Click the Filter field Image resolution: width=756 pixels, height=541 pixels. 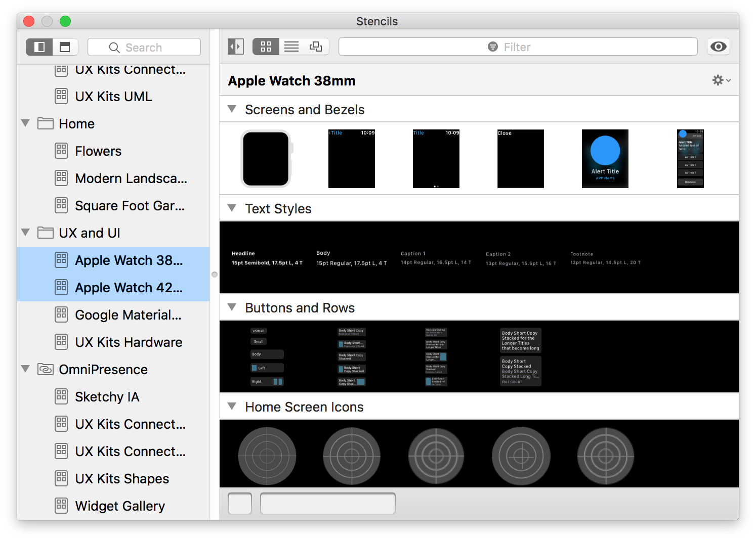(x=518, y=47)
